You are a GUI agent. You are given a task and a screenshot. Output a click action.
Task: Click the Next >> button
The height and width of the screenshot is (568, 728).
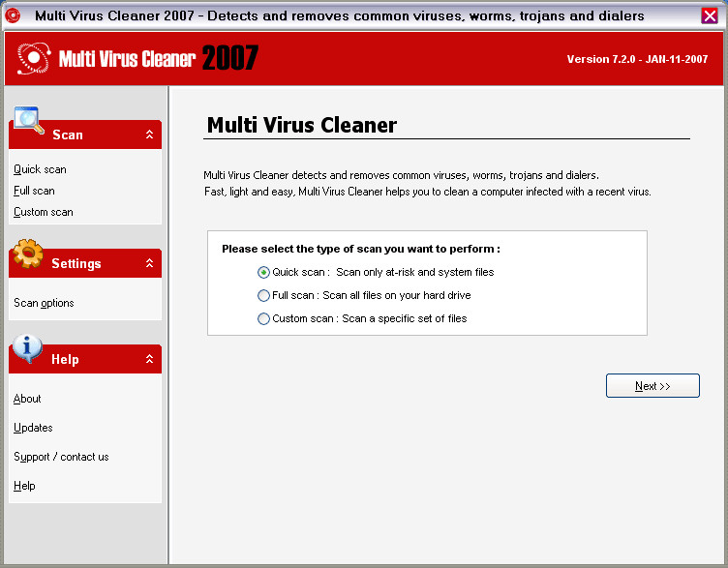[652, 386]
